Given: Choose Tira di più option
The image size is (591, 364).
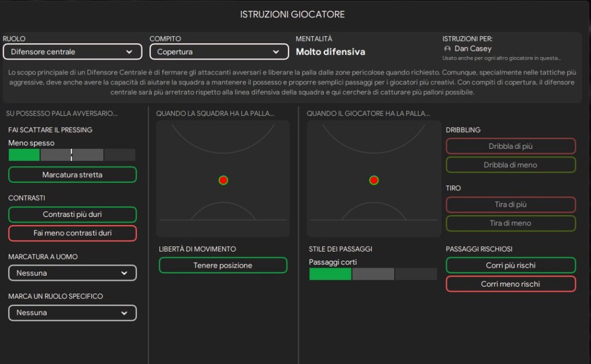Looking at the screenshot, I should (x=510, y=205).
